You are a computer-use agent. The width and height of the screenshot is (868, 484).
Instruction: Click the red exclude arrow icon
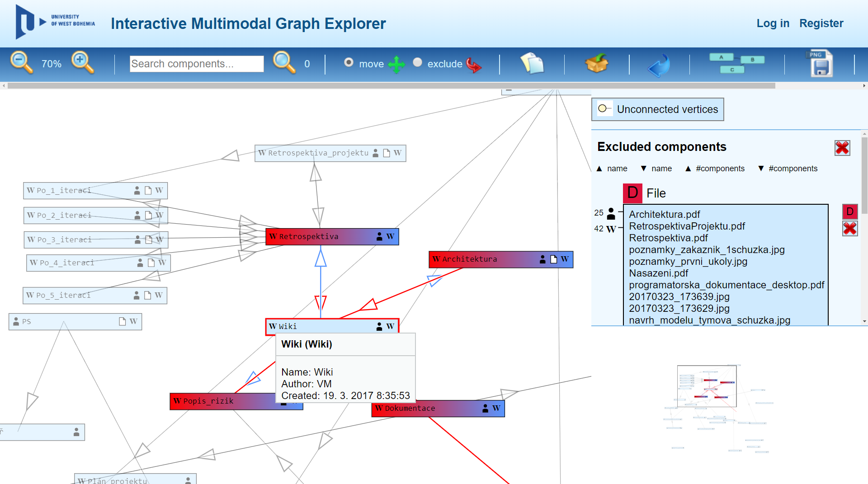[473, 65]
